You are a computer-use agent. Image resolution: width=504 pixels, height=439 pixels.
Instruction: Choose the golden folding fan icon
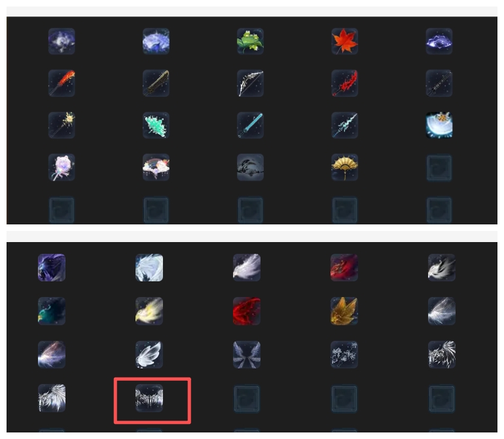(344, 167)
